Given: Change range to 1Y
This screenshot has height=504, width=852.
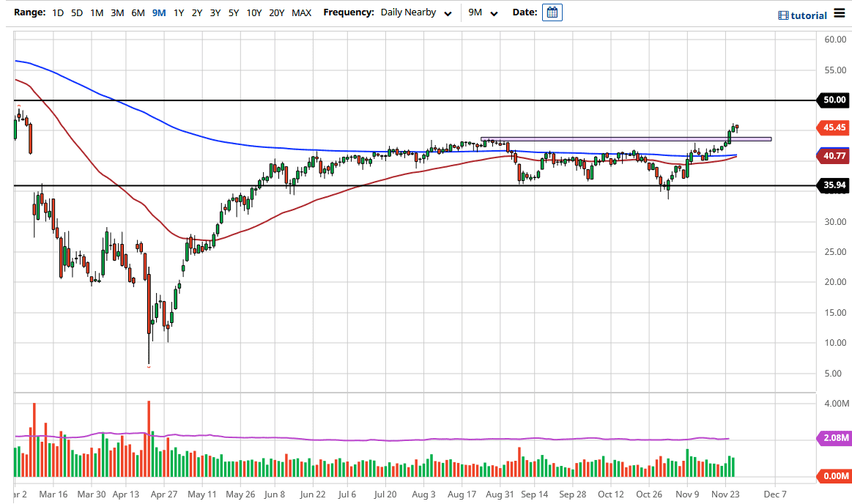Looking at the screenshot, I should pyautogui.click(x=179, y=12).
